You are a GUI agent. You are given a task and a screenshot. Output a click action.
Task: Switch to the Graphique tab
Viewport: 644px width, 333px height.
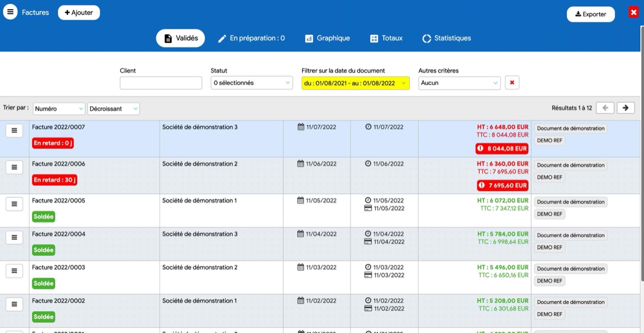pos(327,38)
